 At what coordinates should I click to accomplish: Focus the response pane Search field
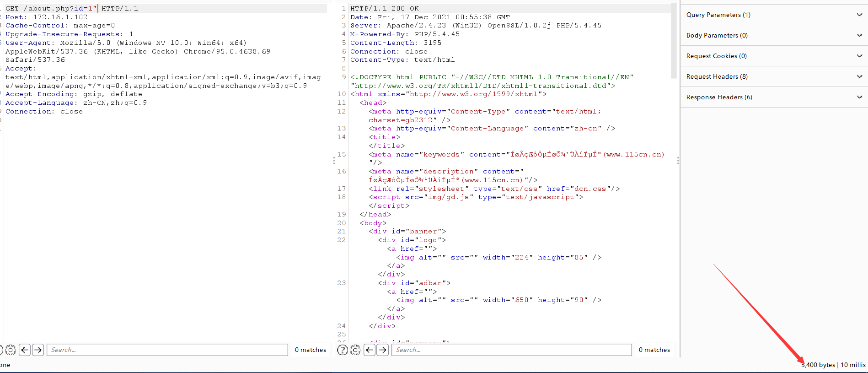[512, 350]
